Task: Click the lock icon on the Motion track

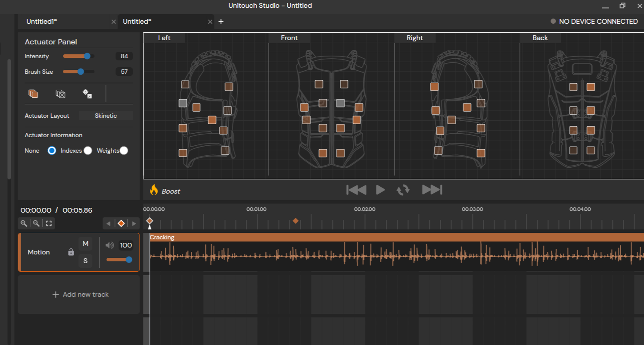Action: [71, 252]
